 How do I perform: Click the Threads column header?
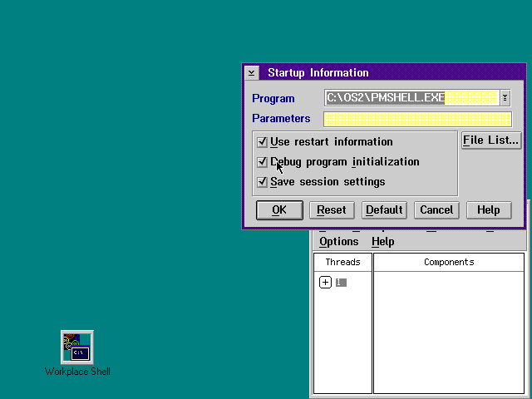click(342, 262)
